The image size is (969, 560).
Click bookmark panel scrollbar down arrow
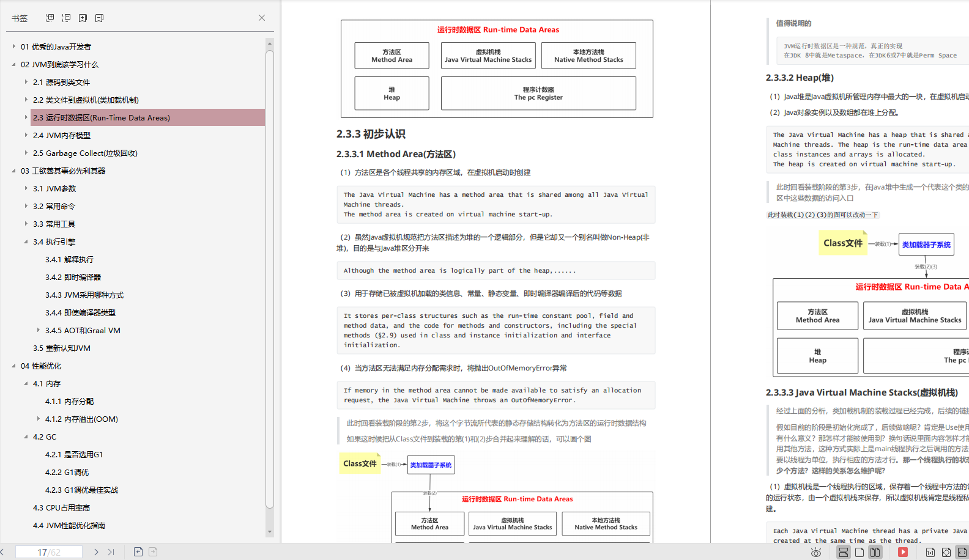pyautogui.click(x=270, y=532)
